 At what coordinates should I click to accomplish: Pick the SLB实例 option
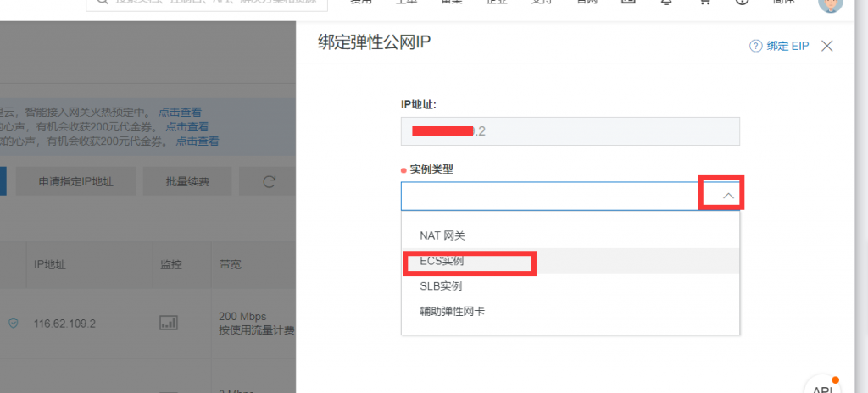tap(441, 286)
